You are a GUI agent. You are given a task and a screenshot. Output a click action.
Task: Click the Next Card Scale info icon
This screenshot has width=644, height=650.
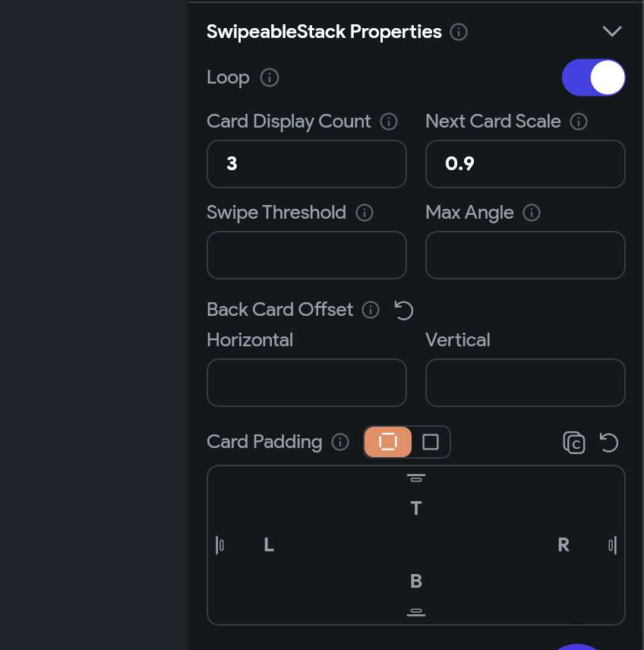click(x=579, y=121)
